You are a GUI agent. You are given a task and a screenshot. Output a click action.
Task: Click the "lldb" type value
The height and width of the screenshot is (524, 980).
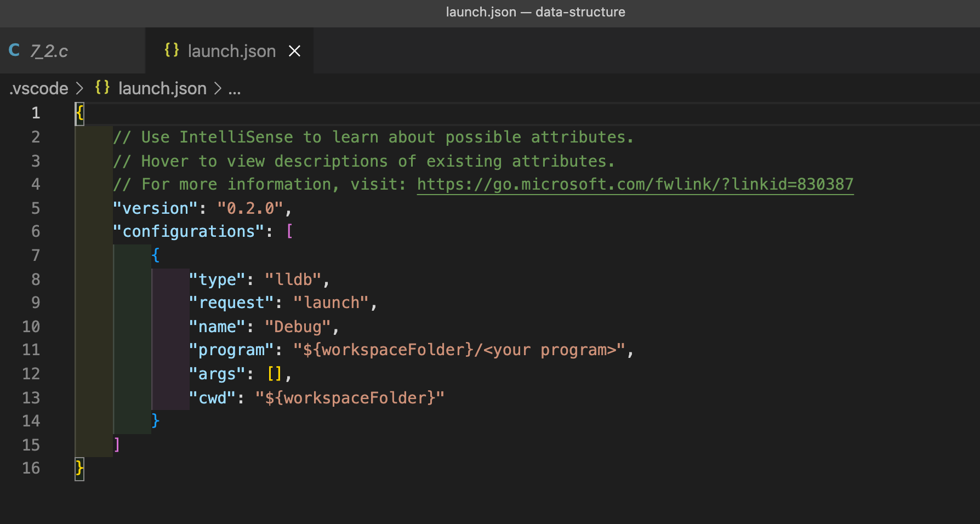(x=293, y=280)
